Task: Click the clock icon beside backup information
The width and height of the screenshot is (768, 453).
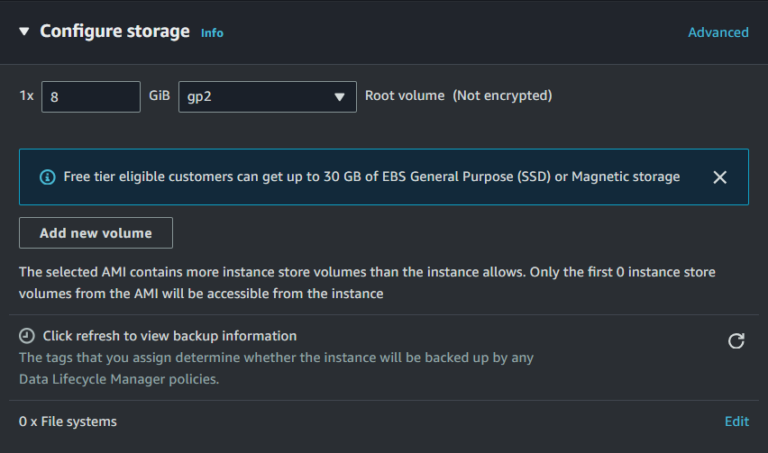Action: 27,336
